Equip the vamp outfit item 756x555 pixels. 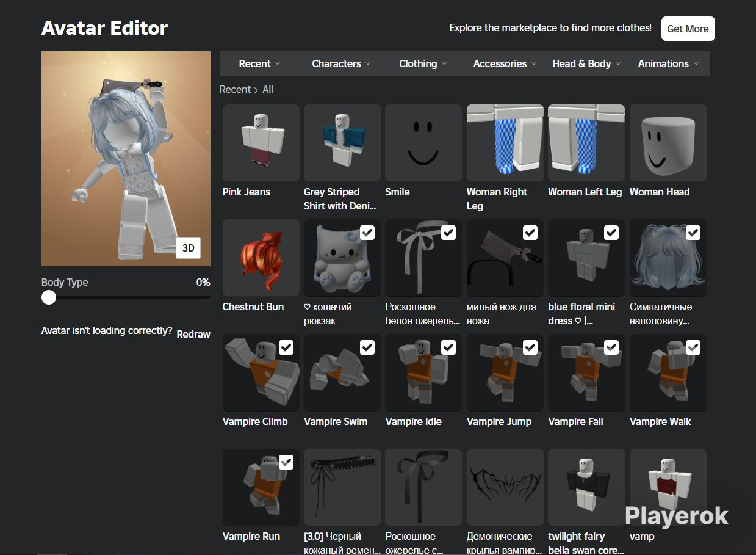(x=668, y=487)
